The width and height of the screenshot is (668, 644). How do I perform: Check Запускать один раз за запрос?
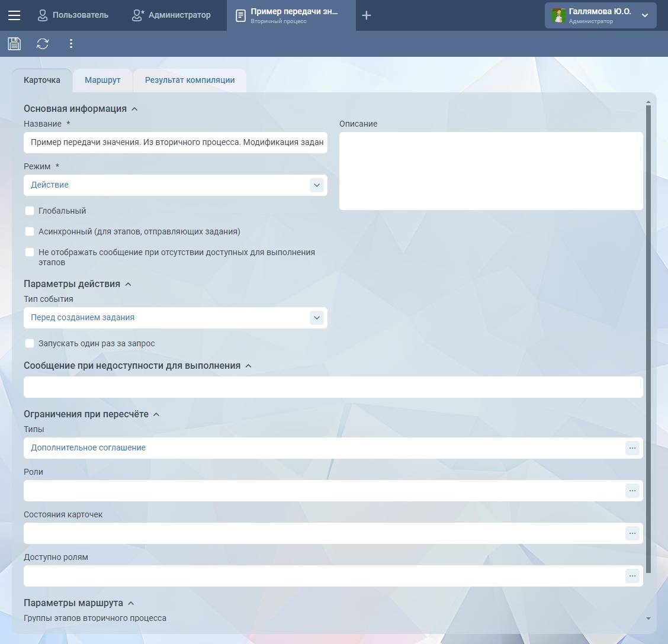pos(30,343)
